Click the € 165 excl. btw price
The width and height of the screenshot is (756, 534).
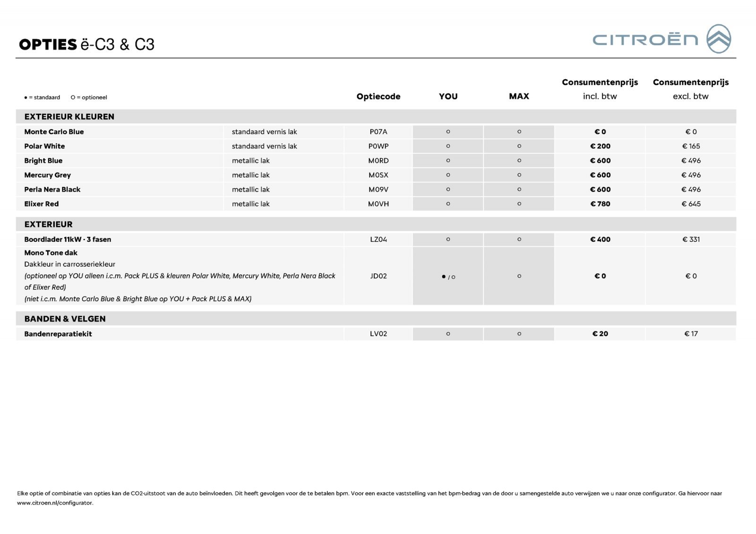pyautogui.click(x=691, y=146)
